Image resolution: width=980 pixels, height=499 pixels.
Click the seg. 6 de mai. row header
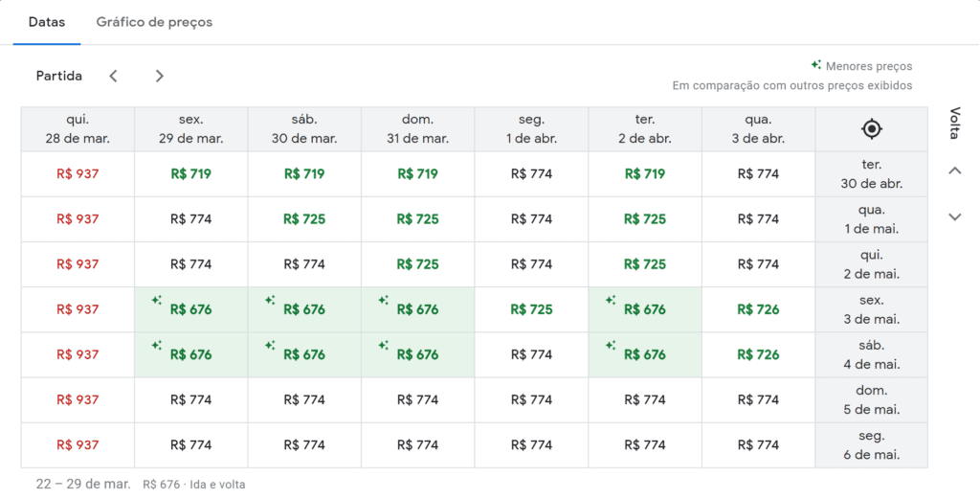(871, 445)
